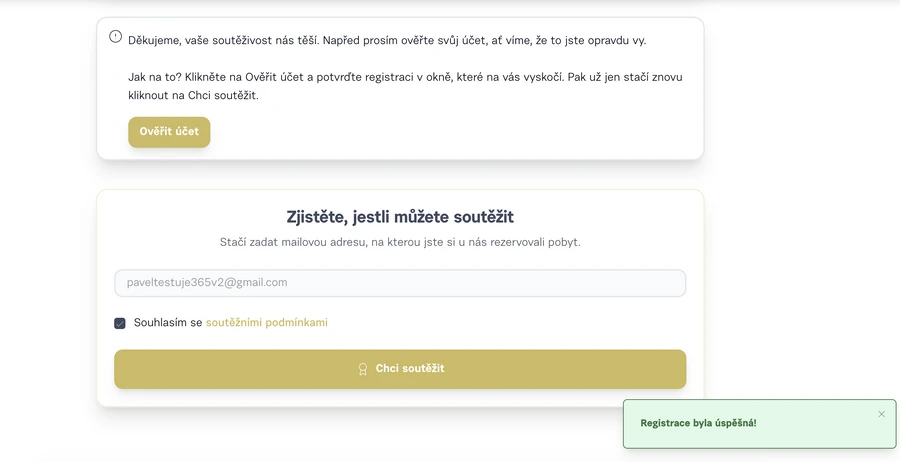
Task: Click the "Stačí zadat mailovou adresu" subtitle text
Action: point(400,242)
